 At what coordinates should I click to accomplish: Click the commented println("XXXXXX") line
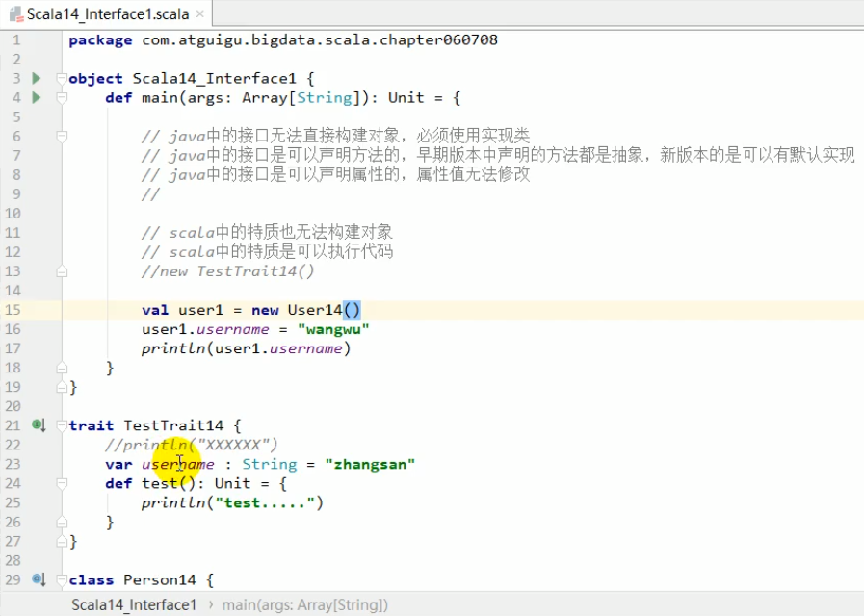192,445
